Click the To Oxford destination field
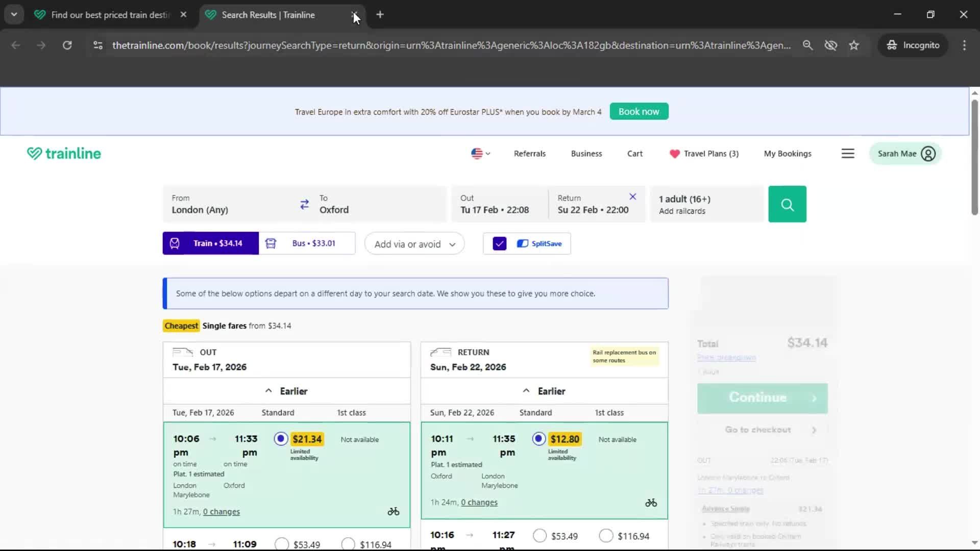Image resolution: width=980 pixels, height=551 pixels. (x=378, y=205)
